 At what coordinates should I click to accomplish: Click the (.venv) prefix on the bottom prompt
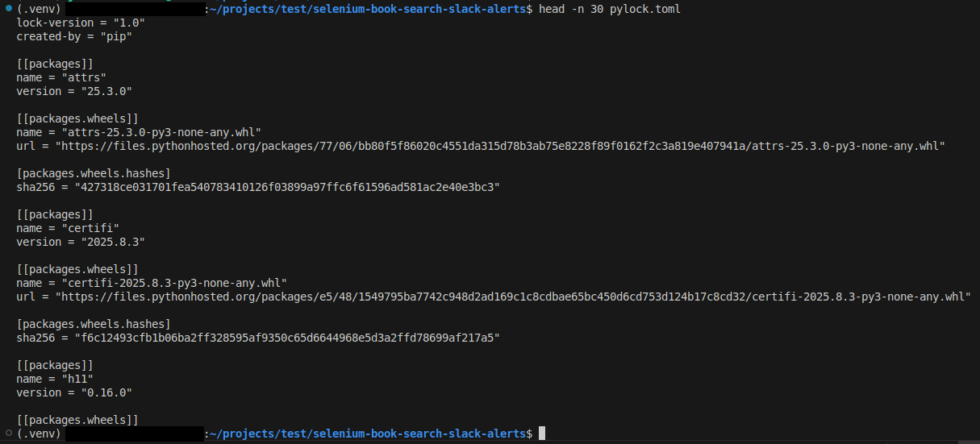tap(39, 434)
